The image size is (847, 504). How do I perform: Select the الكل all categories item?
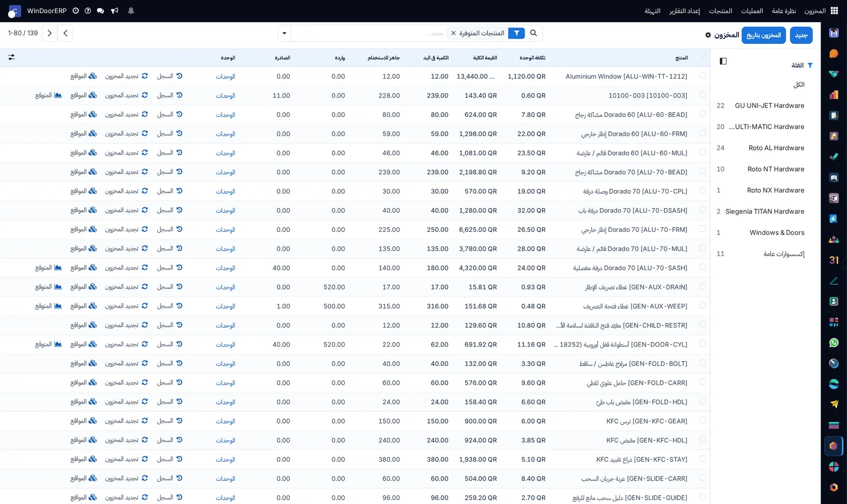pyautogui.click(x=799, y=85)
